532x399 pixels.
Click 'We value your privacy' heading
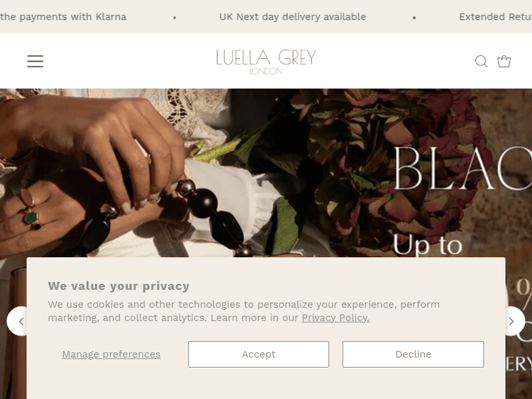118,286
